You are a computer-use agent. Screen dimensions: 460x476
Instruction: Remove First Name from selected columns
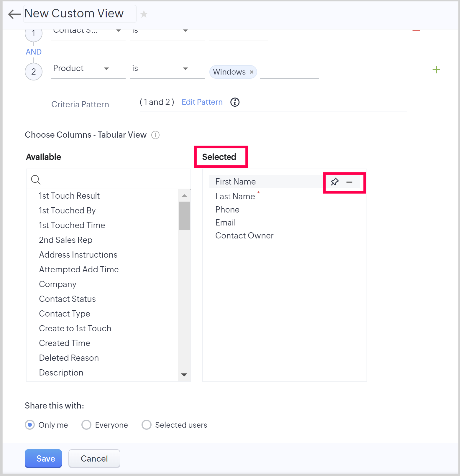coord(349,182)
